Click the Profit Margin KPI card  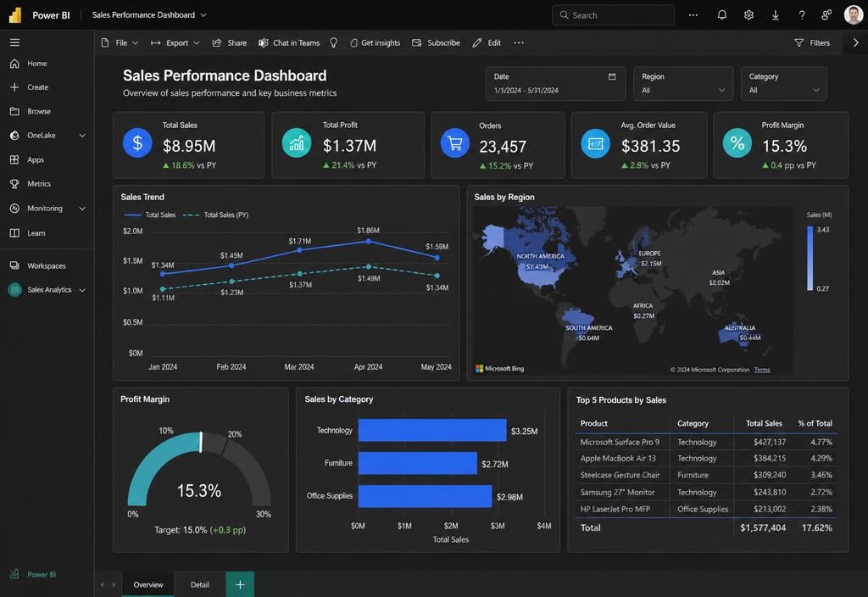click(x=781, y=145)
